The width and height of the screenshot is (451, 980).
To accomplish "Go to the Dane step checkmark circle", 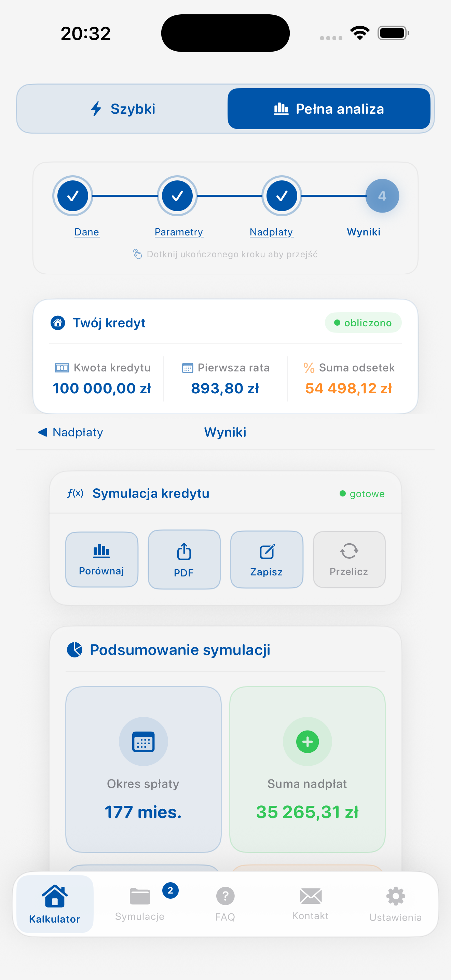I will pyautogui.click(x=73, y=196).
